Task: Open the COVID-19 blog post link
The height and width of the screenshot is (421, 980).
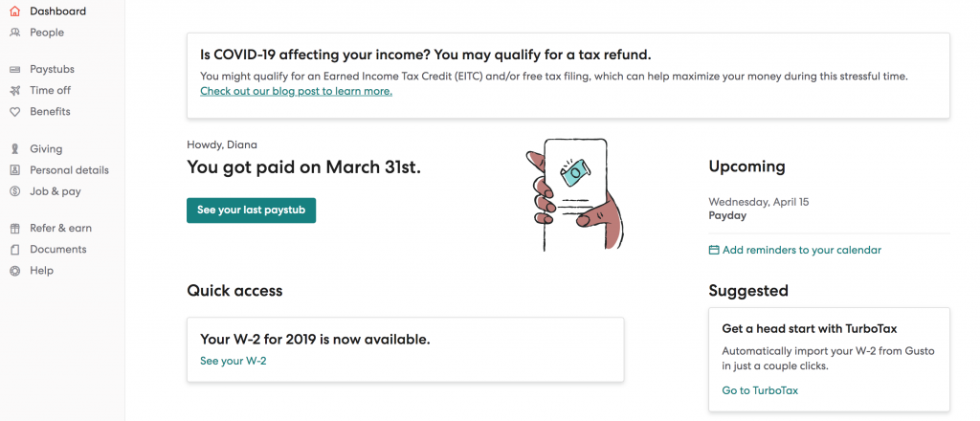Action: click(297, 91)
